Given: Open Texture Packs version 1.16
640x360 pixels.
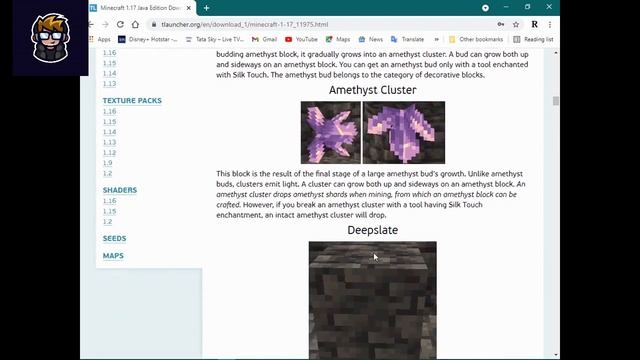Looking at the screenshot, I should pyautogui.click(x=109, y=111).
